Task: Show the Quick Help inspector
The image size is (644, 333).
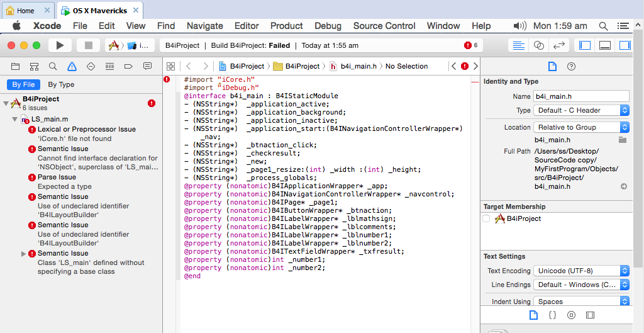Action: pos(571,66)
